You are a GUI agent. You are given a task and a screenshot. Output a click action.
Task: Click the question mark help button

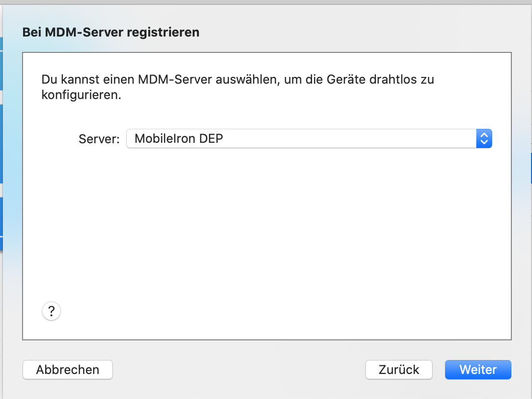pyautogui.click(x=51, y=311)
